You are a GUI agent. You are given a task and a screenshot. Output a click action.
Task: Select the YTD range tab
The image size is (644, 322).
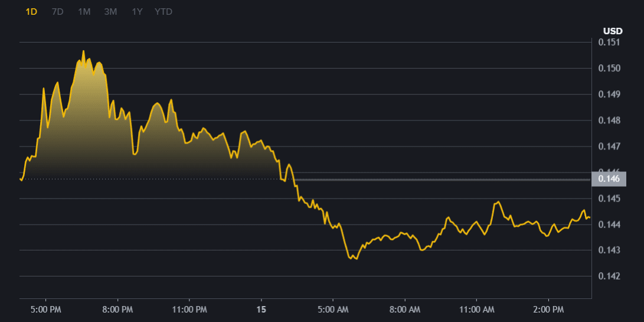[x=164, y=12]
